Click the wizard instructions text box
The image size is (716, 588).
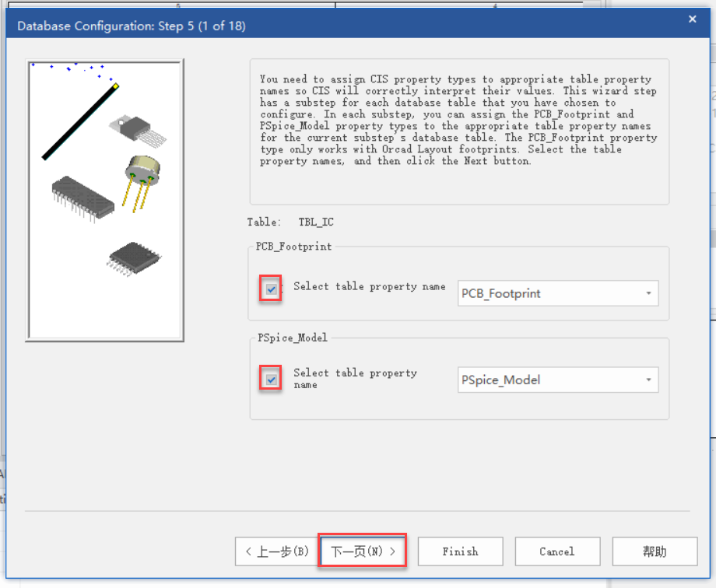click(458, 131)
